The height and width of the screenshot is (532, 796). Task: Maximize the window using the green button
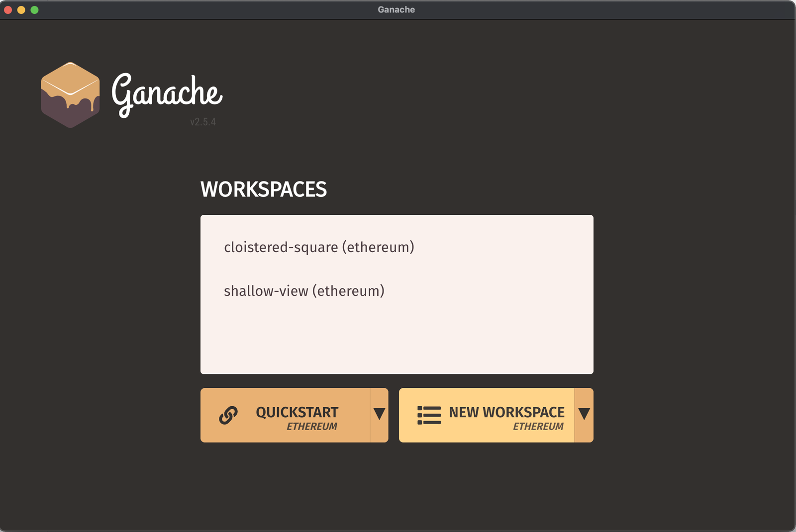coord(34,10)
